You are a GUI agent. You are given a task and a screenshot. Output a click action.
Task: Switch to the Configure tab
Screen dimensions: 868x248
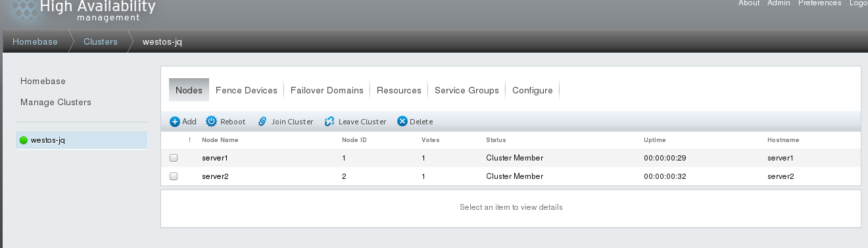tap(533, 90)
